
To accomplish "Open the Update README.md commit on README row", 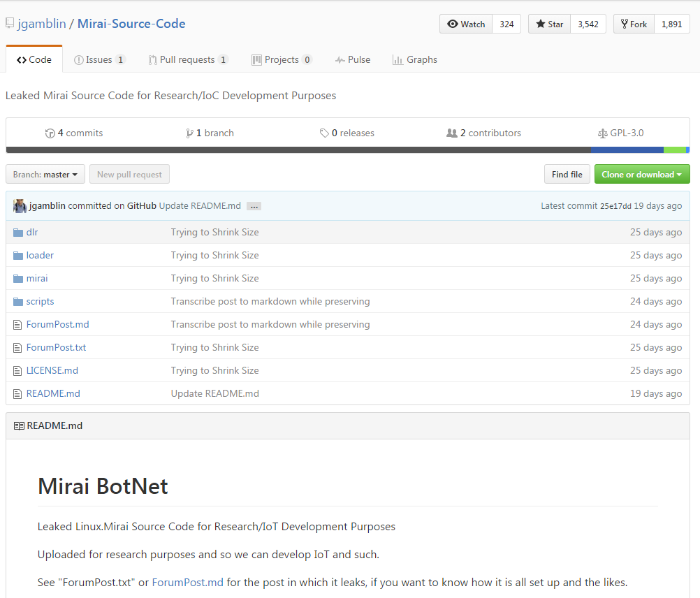I will [x=214, y=393].
